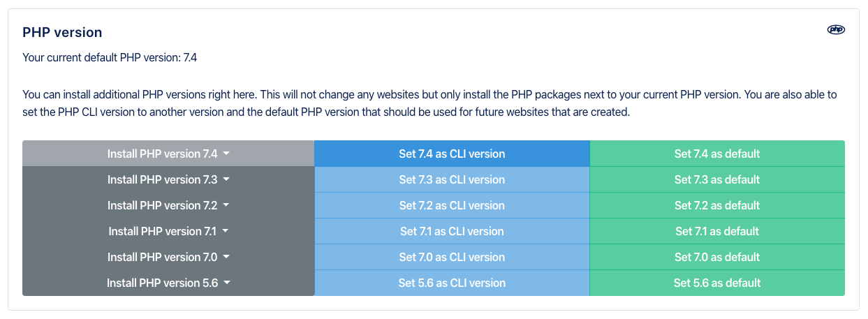Set 7.2 as default
Screen dimensions: 868x319
717,205
